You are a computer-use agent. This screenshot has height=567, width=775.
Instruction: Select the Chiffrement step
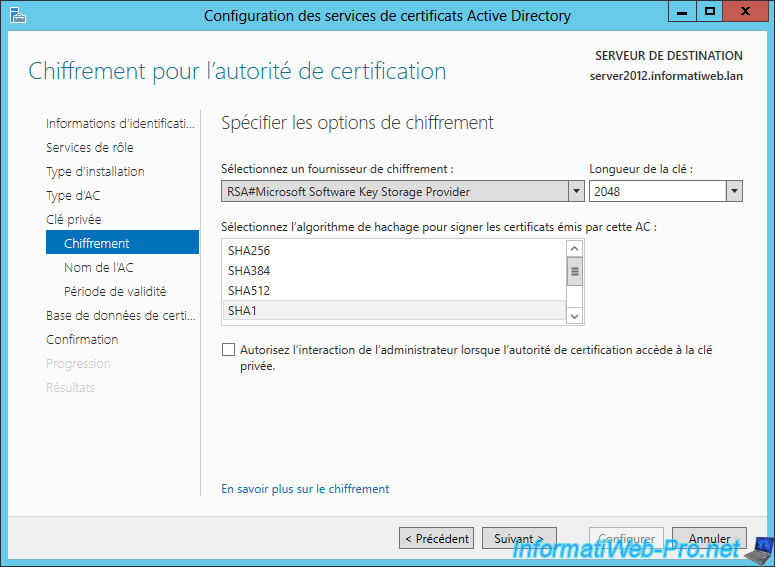[122, 242]
